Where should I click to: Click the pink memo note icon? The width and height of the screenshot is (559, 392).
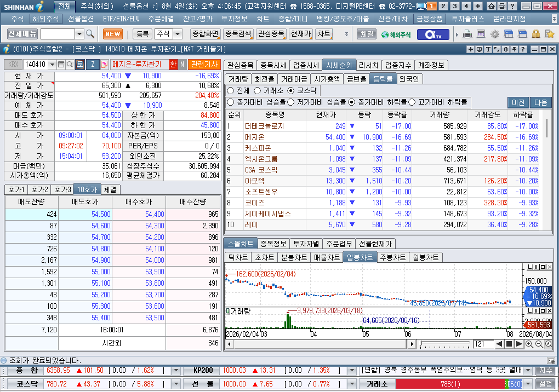pyautogui.click(x=105, y=65)
